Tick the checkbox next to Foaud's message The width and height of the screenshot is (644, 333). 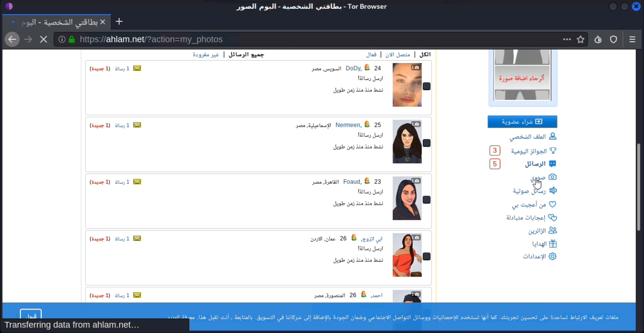tap(426, 200)
